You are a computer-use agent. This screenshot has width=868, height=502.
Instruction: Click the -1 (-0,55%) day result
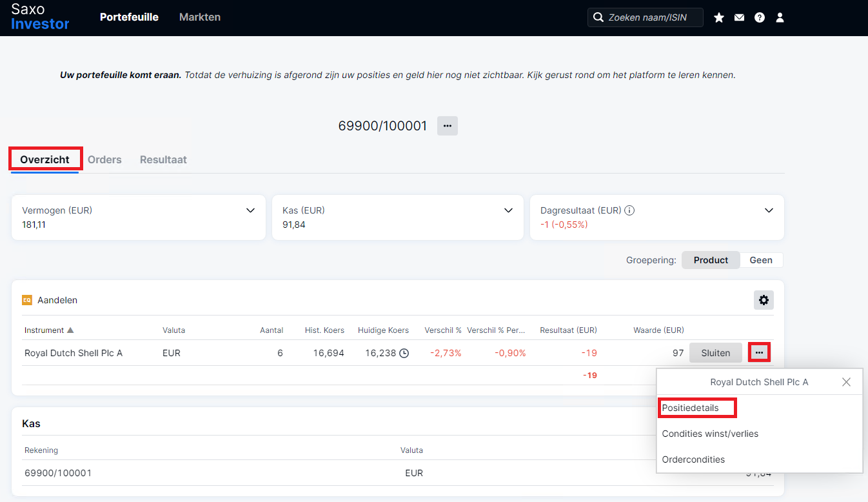564,225
